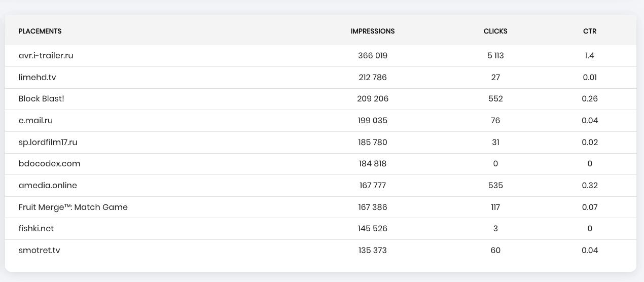Image resolution: width=644 pixels, height=282 pixels.
Task: Click Fruit Merge™: Match Game placement
Action: 73,207
